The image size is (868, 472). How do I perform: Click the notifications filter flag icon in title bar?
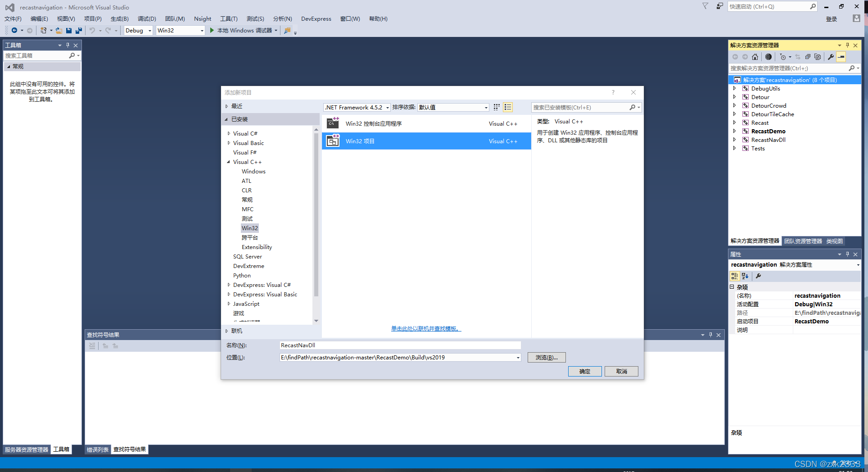705,6
